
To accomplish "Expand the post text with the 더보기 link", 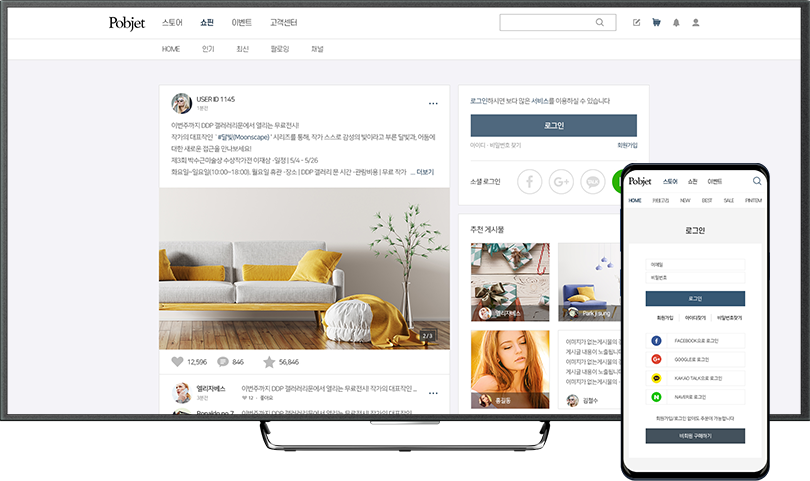I will pos(425,172).
